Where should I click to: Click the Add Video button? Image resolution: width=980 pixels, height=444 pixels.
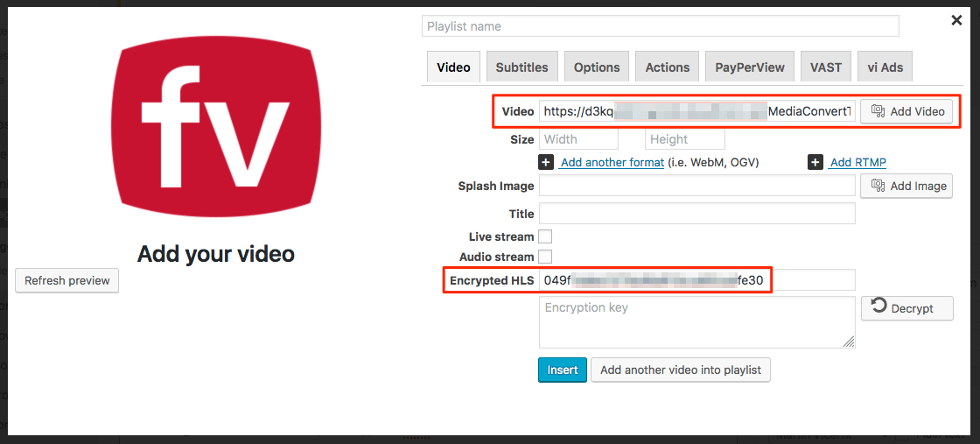(x=906, y=111)
